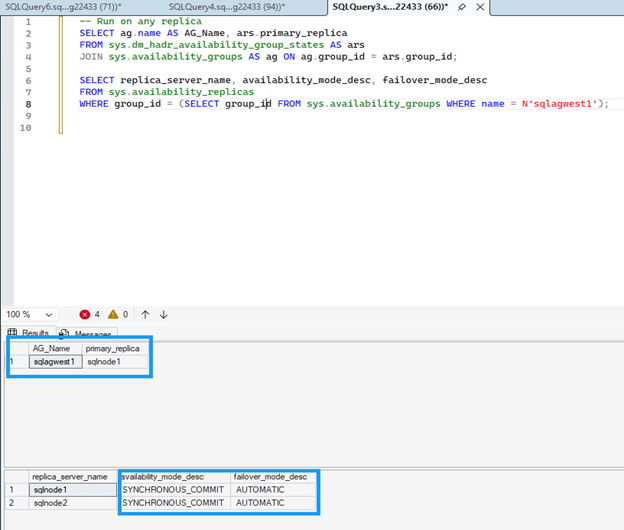Image resolution: width=624 pixels, height=530 pixels.
Task: Close the SQLQuery3 tab with X
Action: click(481, 7)
